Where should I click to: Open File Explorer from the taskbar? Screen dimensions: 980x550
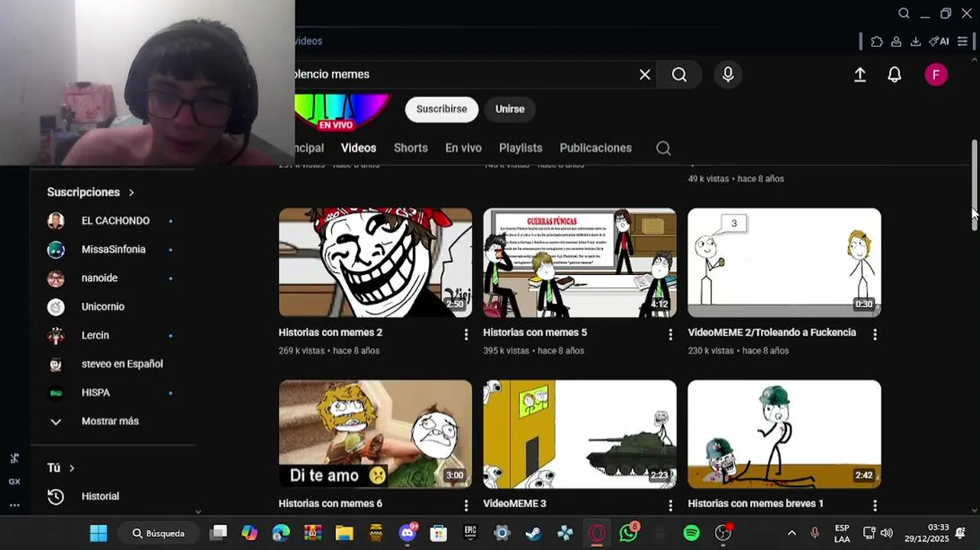click(x=344, y=533)
